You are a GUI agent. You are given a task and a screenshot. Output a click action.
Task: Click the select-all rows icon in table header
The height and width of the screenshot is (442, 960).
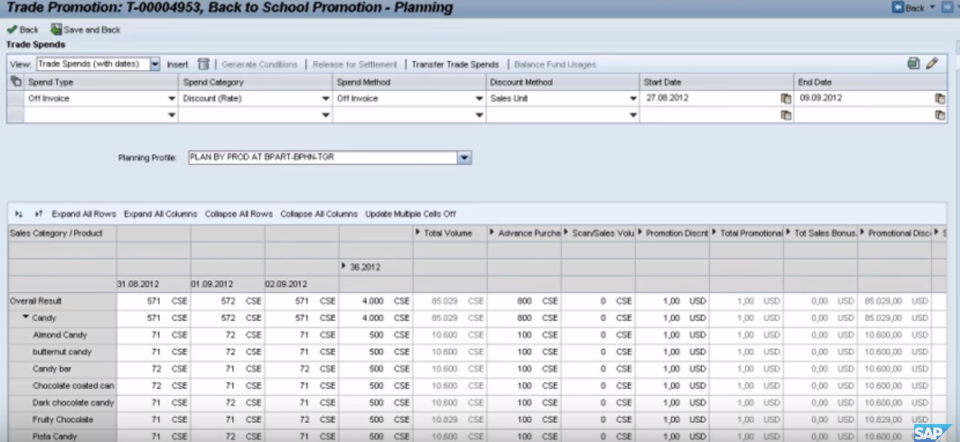tap(16, 81)
